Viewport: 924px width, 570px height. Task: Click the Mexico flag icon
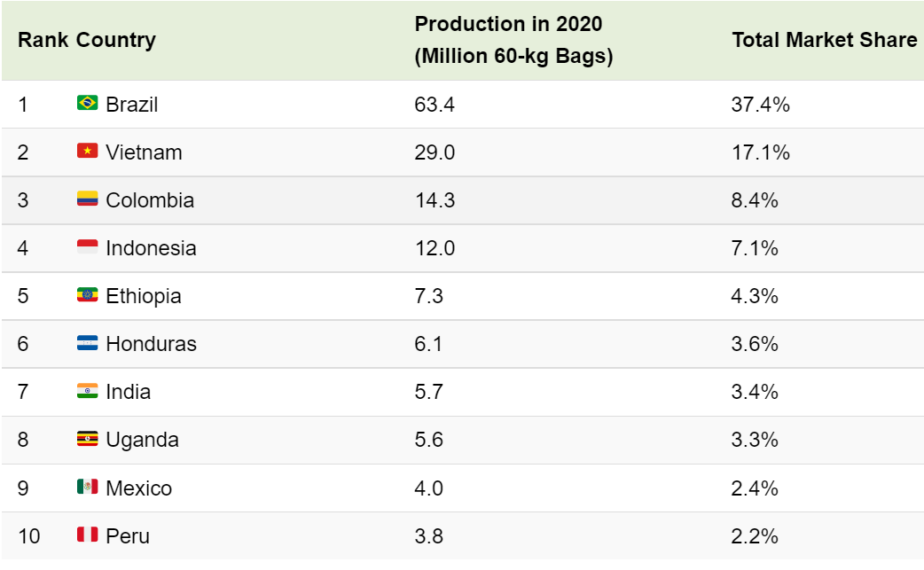[x=87, y=487]
